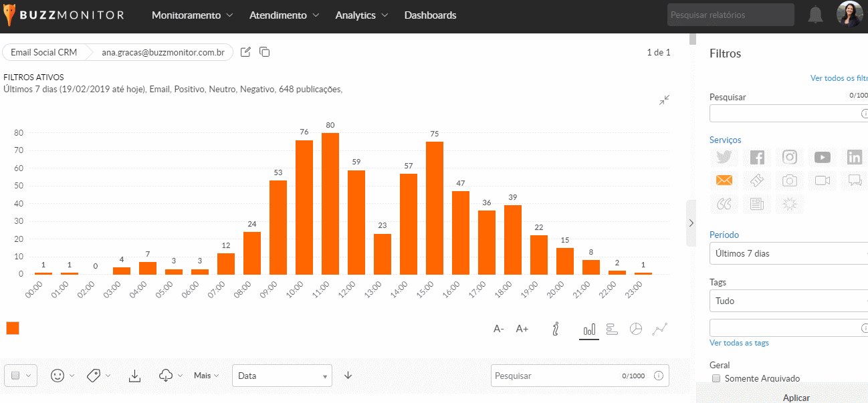Switch to line chart view
The width and height of the screenshot is (868, 403).
(x=660, y=329)
